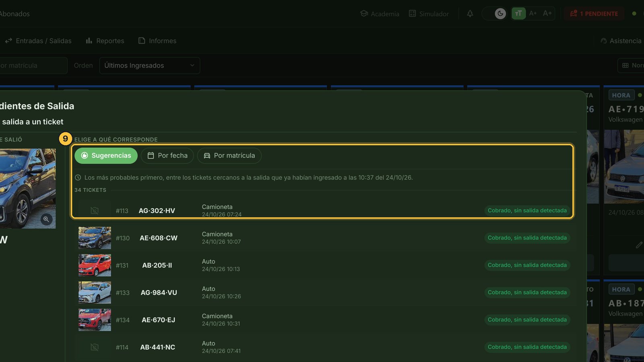Open the Reportes tab

(105, 41)
